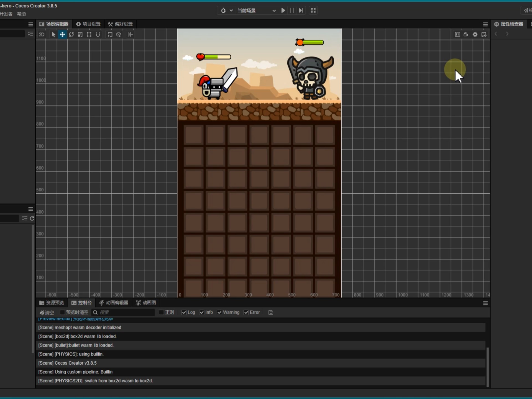Uncheck the Info filter checkbox
532x399 pixels.
(x=202, y=312)
